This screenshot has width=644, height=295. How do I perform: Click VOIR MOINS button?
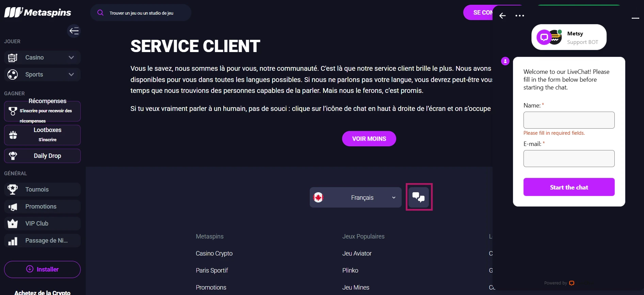[369, 139]
